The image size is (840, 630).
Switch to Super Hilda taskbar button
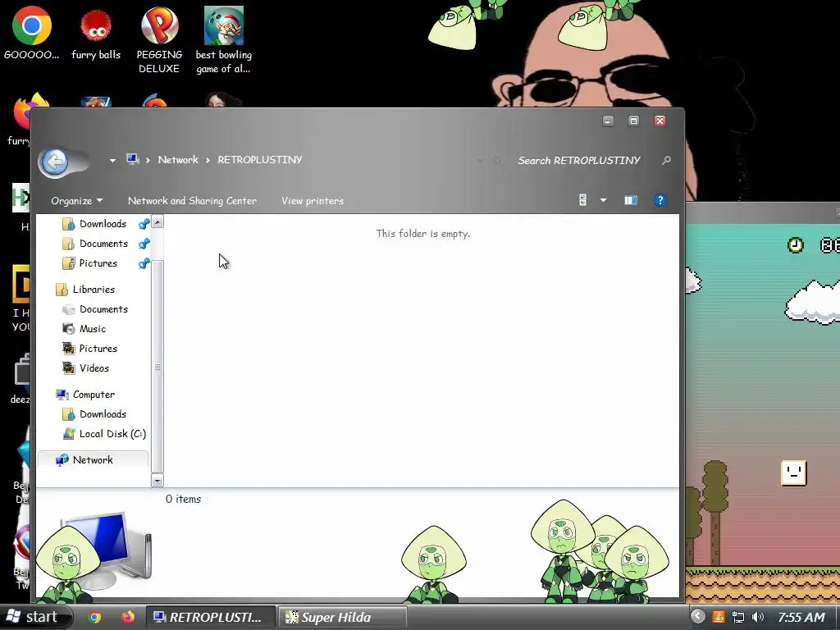[342, 617]
